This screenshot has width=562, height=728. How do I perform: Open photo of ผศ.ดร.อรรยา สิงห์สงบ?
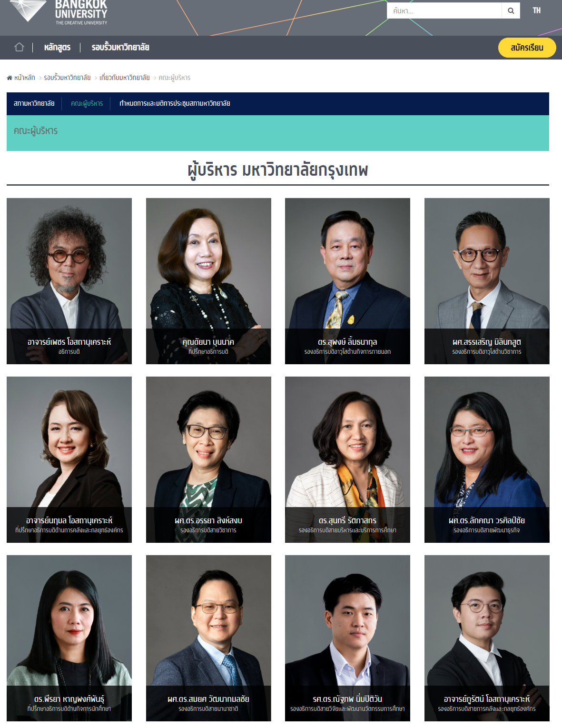click(208, 459)
